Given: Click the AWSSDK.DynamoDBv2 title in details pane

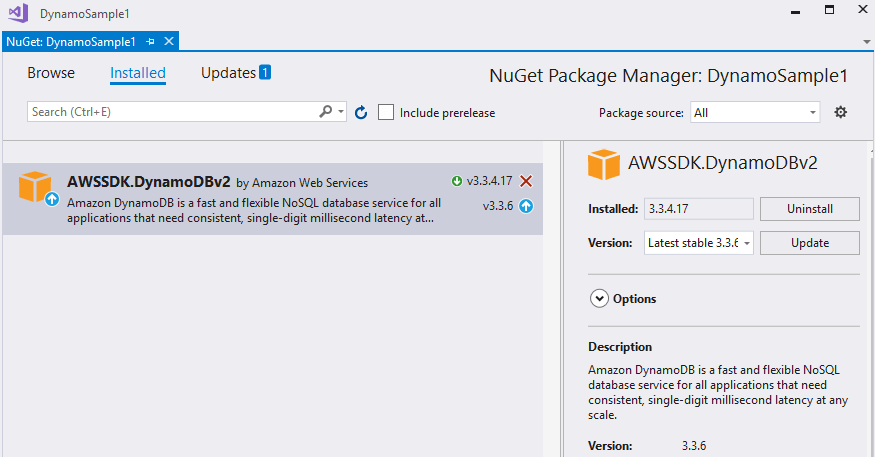Looking at the screenshot, I should coord(723,162).
